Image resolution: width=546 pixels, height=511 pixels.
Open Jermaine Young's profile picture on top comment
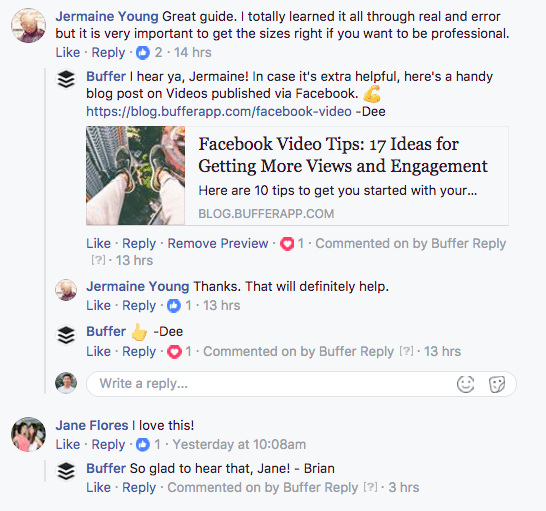[x=29, y=26]
